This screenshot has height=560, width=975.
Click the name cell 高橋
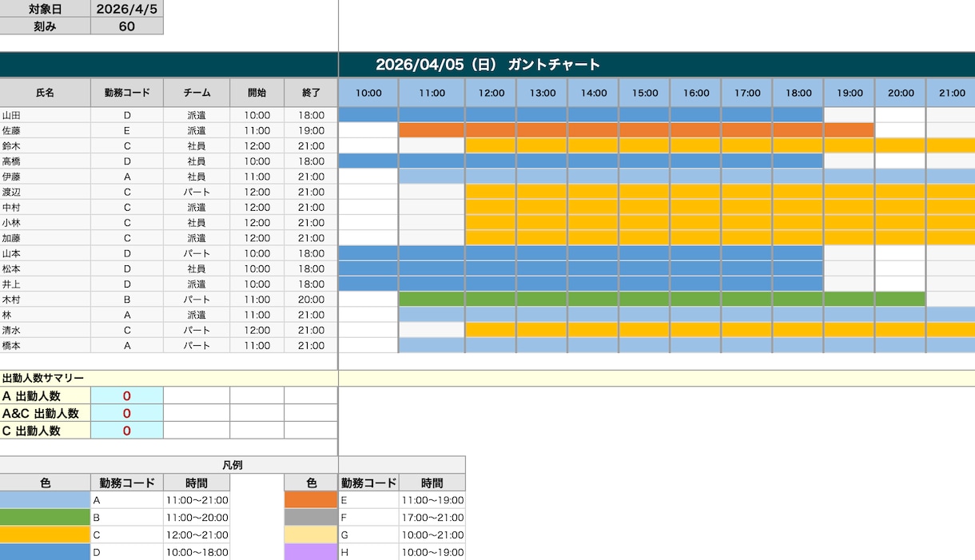click(x=46, y=161)
